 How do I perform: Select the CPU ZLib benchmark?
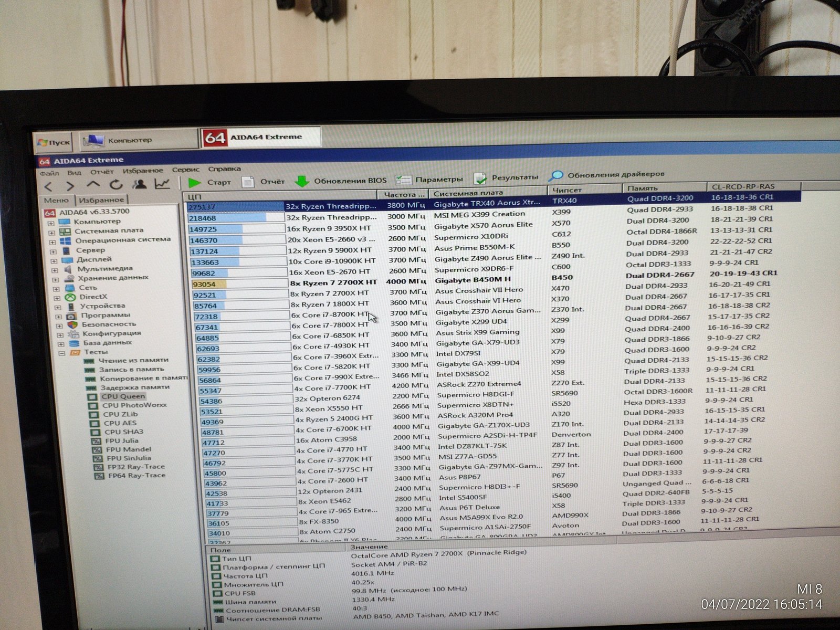tap(113, 414)
